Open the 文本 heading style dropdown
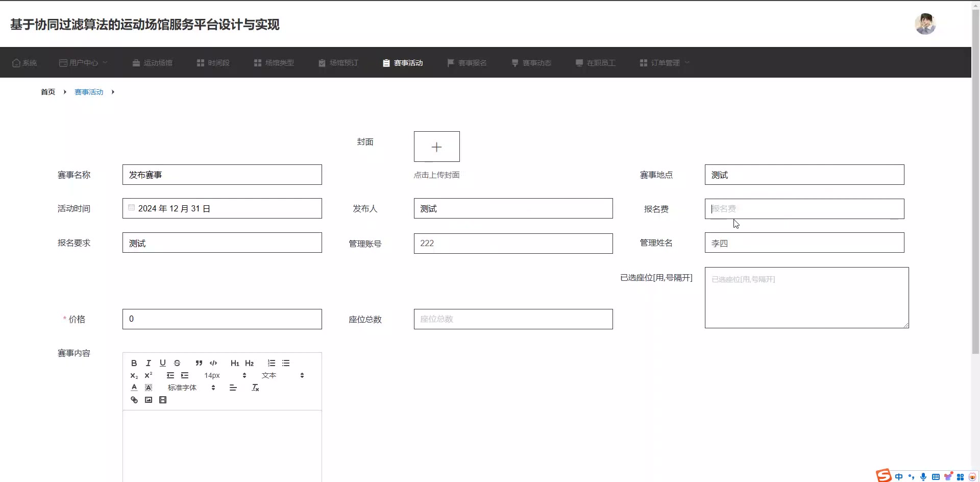 point(282,375)
